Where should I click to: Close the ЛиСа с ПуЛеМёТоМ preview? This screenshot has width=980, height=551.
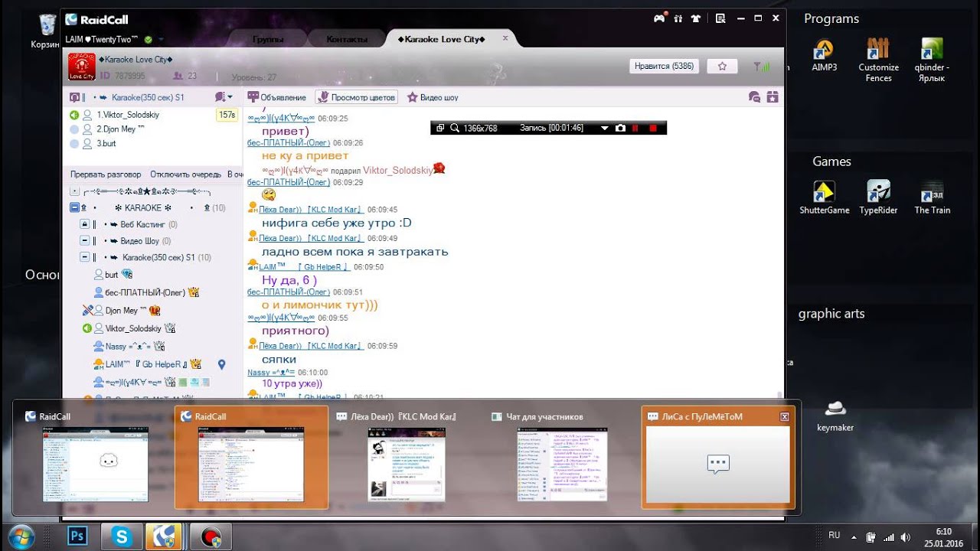[784, 417]
